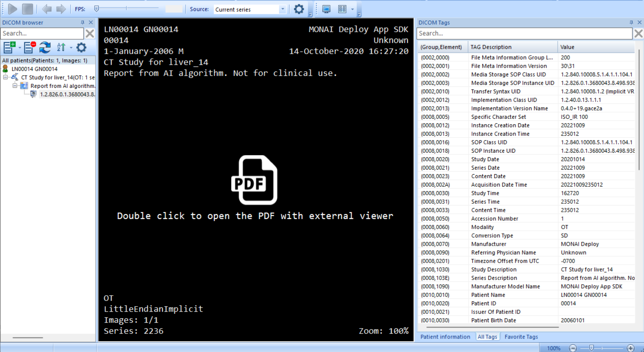
Task: Click the Stop playback button
Action: pyautogui.click(x=27, y=9)
